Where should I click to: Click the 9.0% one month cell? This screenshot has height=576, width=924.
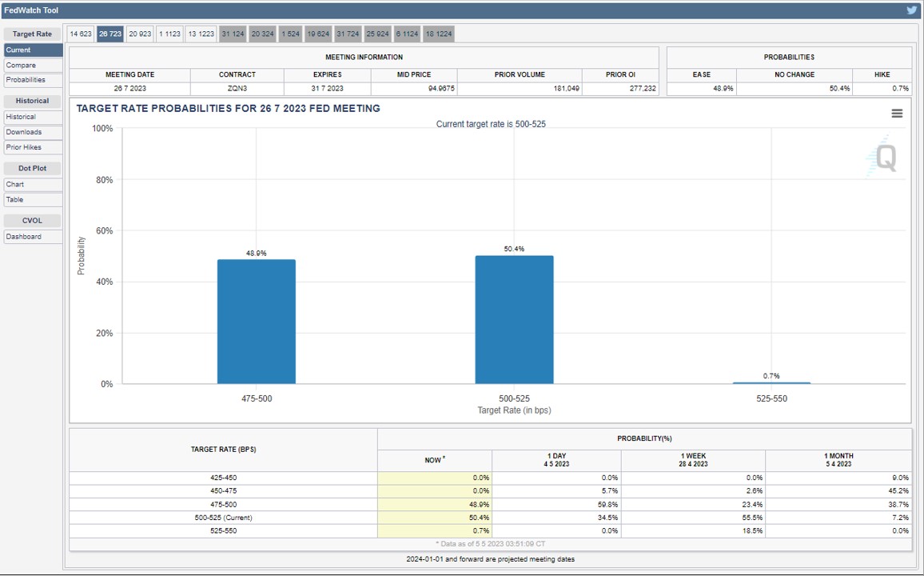tap(838, 478)
